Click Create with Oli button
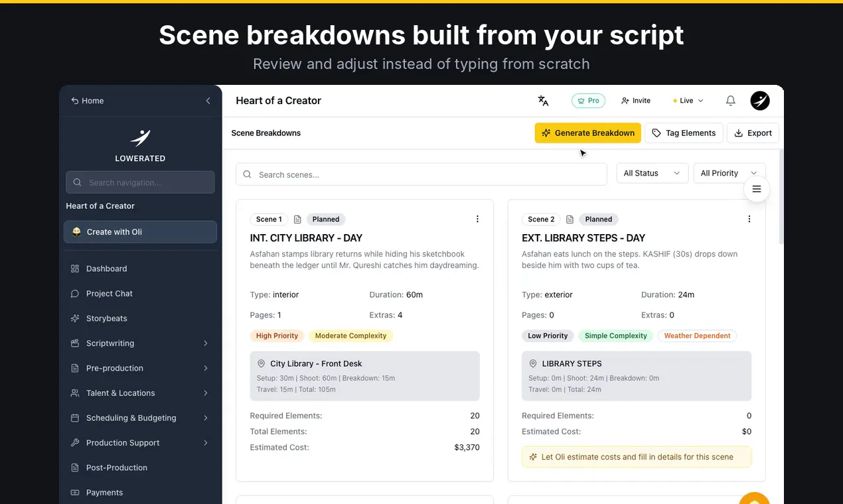This screenshot has width=843, height=504. tap(140, 232)
